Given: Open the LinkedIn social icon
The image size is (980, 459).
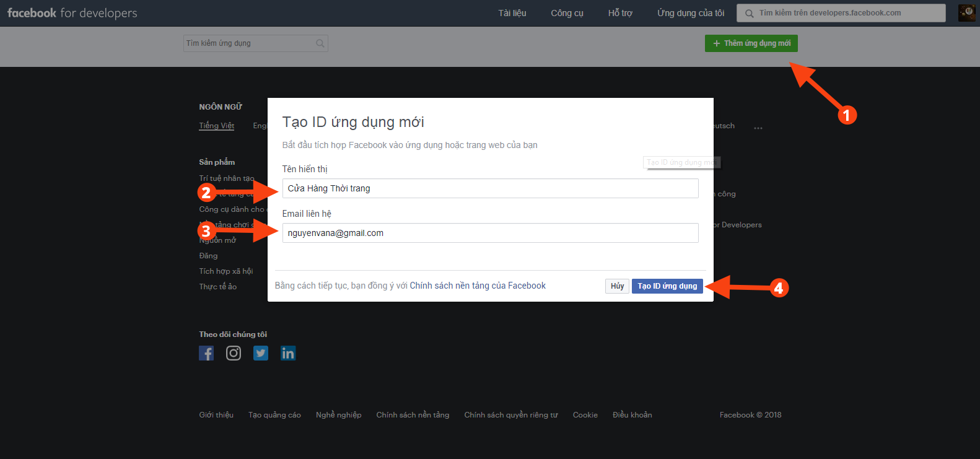Looking at the screenshot, I should coord(288,353).
